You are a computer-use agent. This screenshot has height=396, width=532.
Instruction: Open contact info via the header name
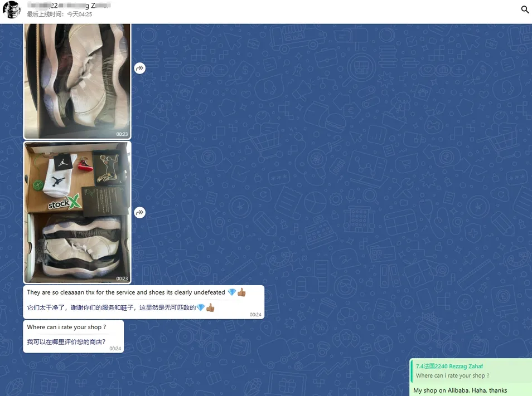coord(68,5)
